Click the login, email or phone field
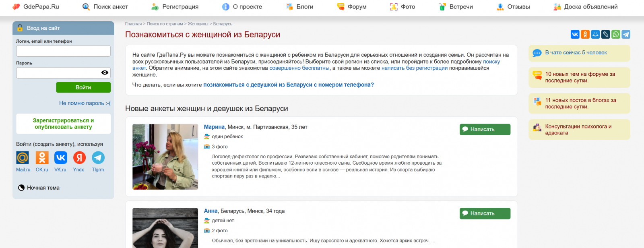The image size is (644, 248). [63, 51]
